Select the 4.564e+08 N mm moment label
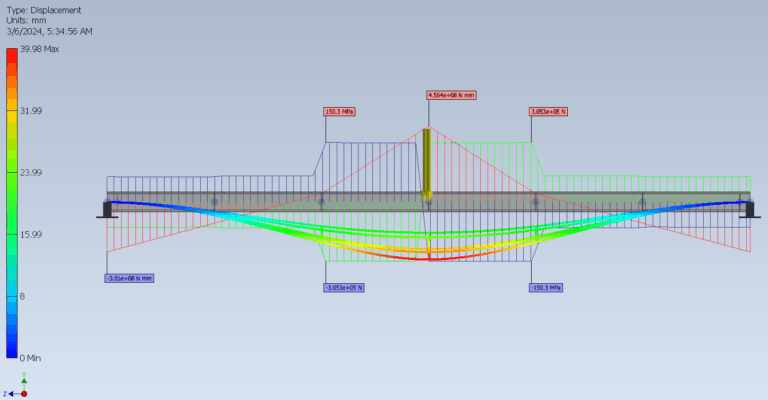768x400 pixels. point(449,95)
